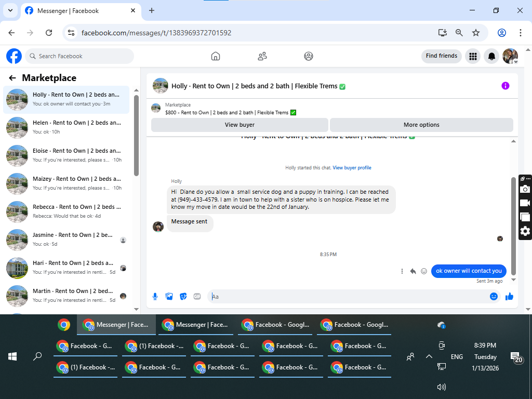This screenshot has height=399, width=532.
Task: Focus the Search Facebook field
Action: pos(79,56)
